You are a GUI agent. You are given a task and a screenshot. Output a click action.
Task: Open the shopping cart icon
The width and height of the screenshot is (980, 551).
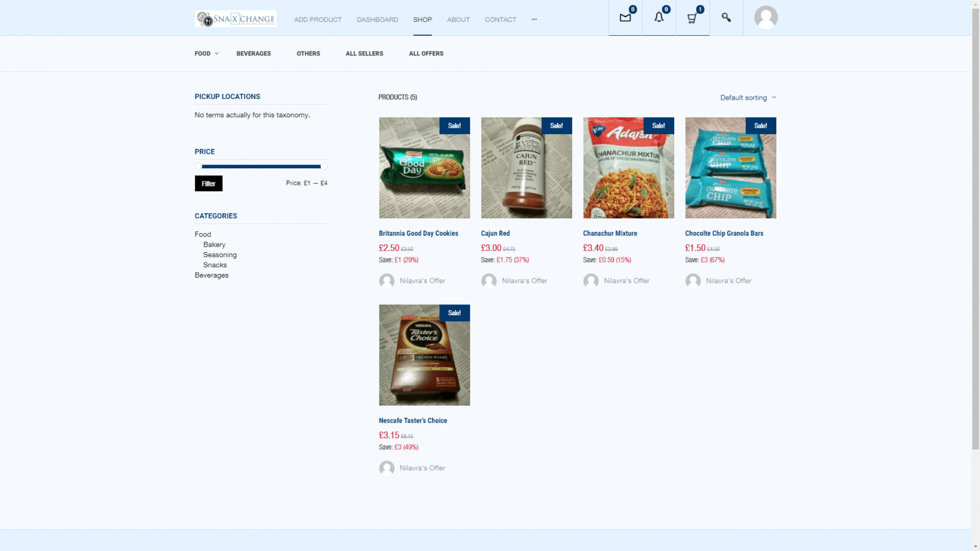point(692,18)
